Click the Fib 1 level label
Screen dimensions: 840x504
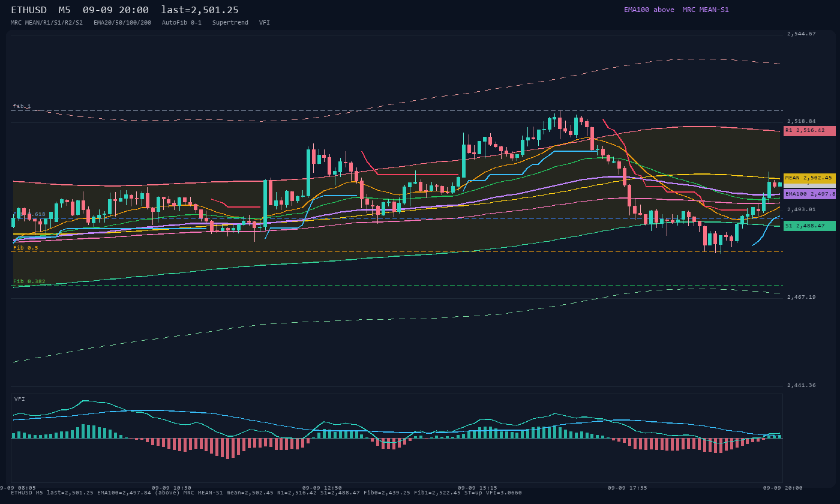click(22, 106)
